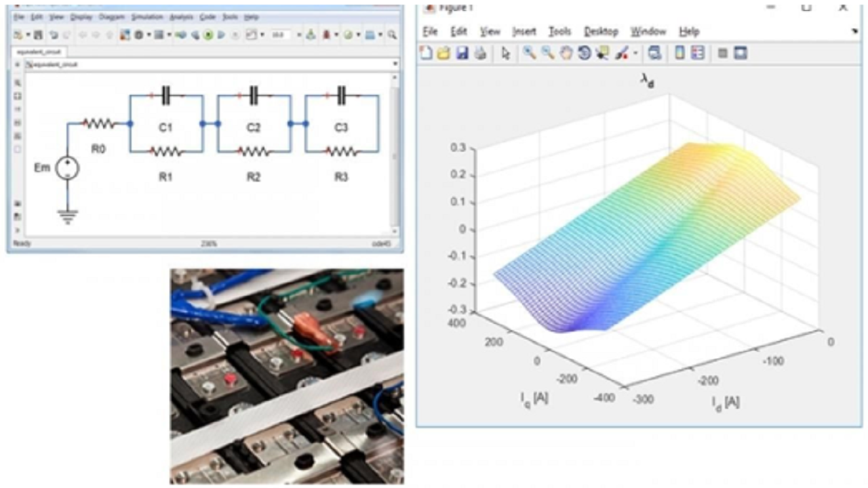Click the battery pack photo
The width and height of the screenshot is (868, 488).
[287, 375]
